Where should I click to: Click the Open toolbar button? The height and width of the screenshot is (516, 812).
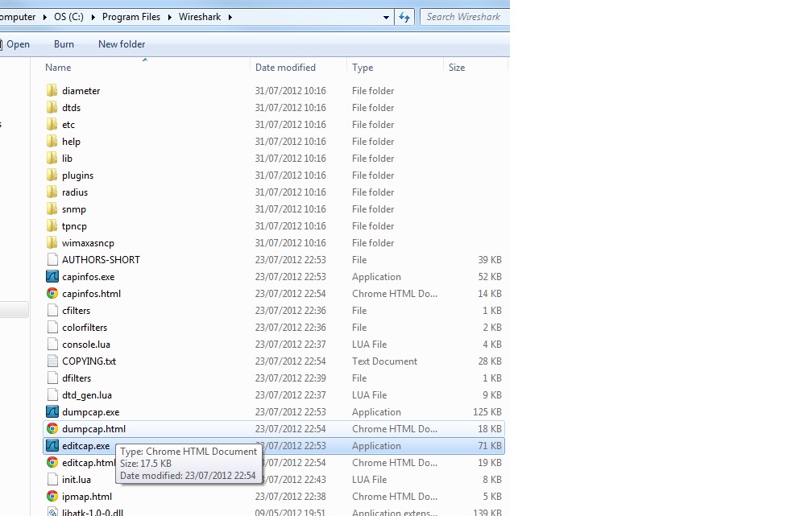[x=18, y=44]
